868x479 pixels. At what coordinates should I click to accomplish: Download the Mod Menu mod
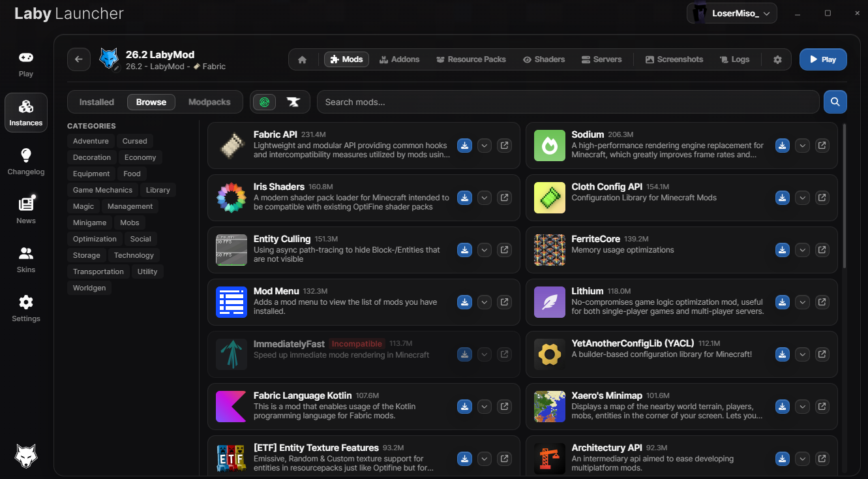click(x=464, y=302)
